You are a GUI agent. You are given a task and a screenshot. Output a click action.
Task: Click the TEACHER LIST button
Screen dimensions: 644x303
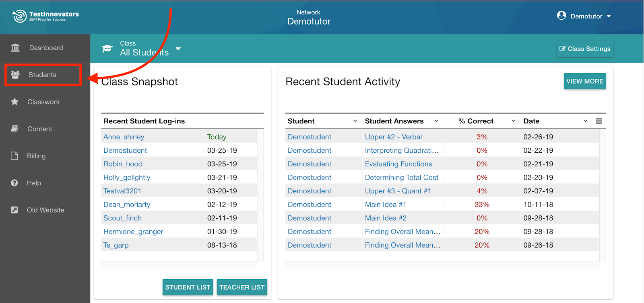242,287
